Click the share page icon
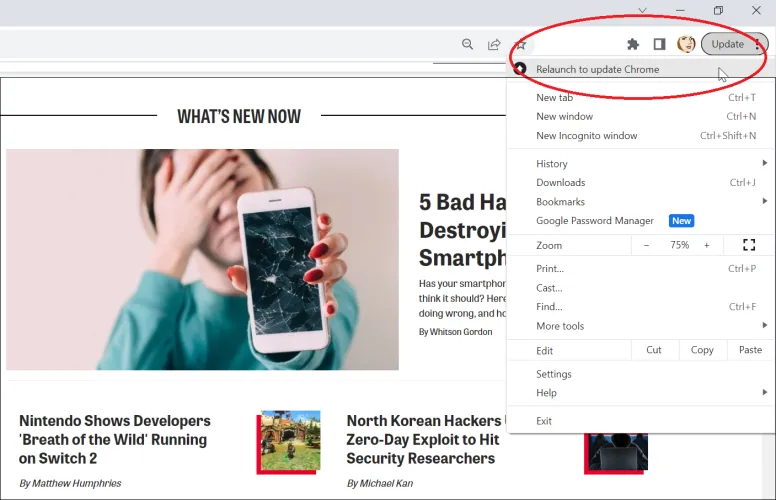Image resolution: width=776 pixels, height=500 pixels. coord(494,44)
